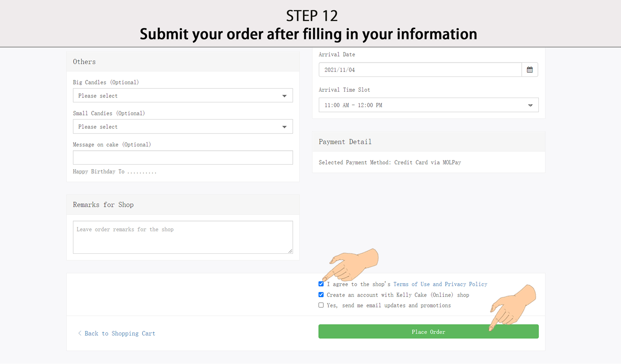Screen dimensions: 621x364
Task: Go Back to Shopping Cart
Action: coord(120,333)
